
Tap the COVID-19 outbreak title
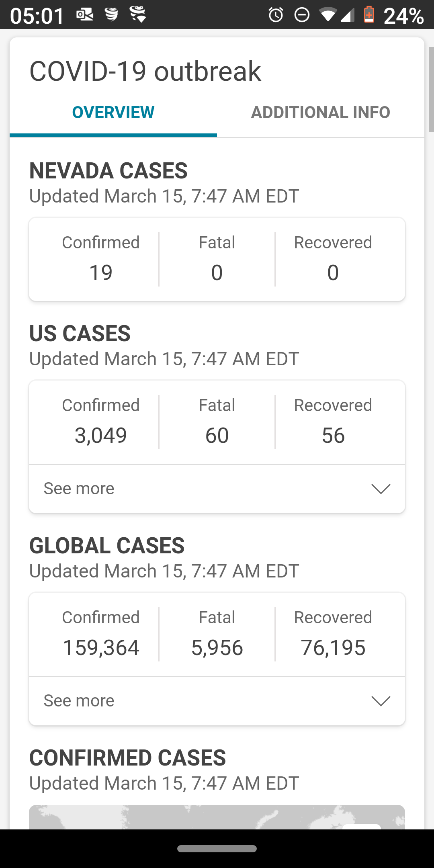145,72
